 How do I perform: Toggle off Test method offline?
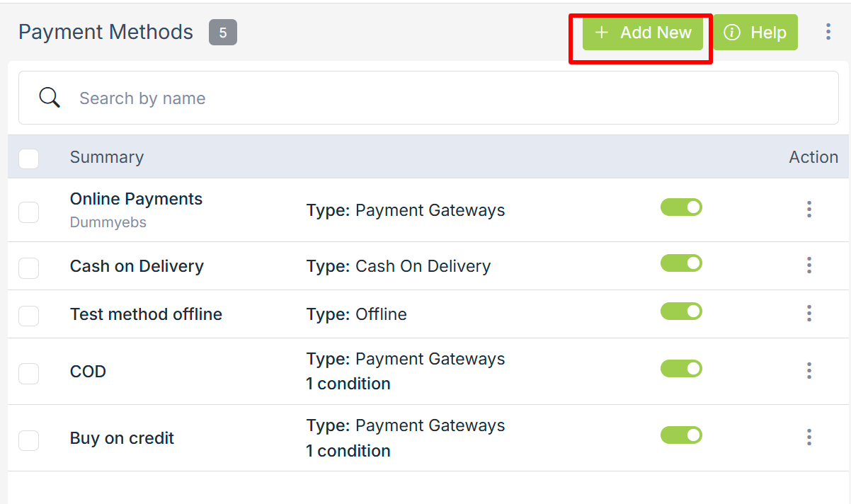pos(681,311)
